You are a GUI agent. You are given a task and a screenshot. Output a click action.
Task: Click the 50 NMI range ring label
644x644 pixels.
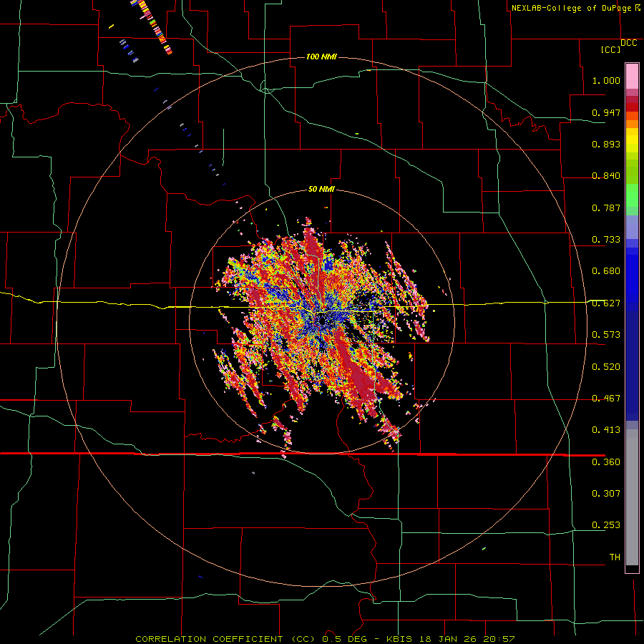(321, 189)
